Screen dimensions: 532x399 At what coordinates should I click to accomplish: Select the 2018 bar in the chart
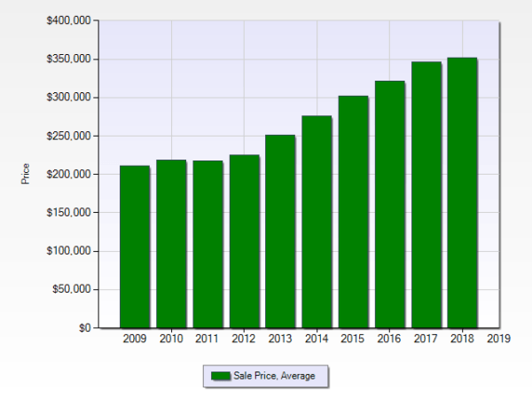click(x=462, y=193)
